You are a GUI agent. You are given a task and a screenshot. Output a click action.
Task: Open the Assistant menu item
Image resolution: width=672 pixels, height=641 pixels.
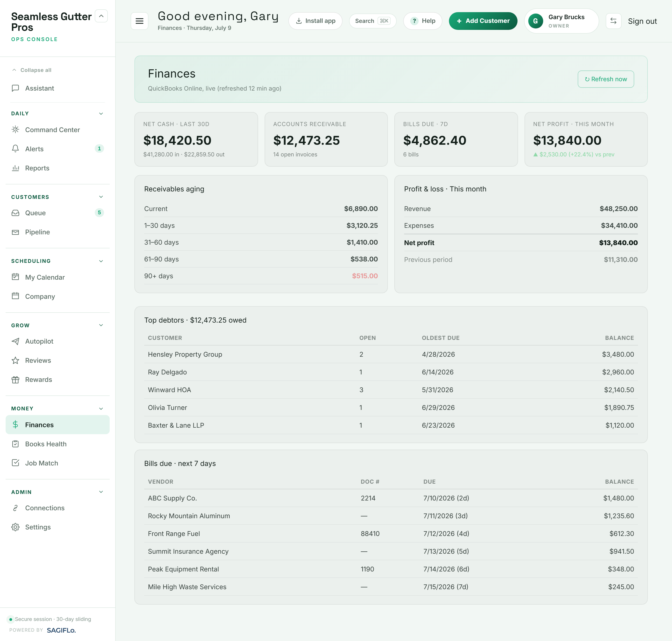(57, 88)
